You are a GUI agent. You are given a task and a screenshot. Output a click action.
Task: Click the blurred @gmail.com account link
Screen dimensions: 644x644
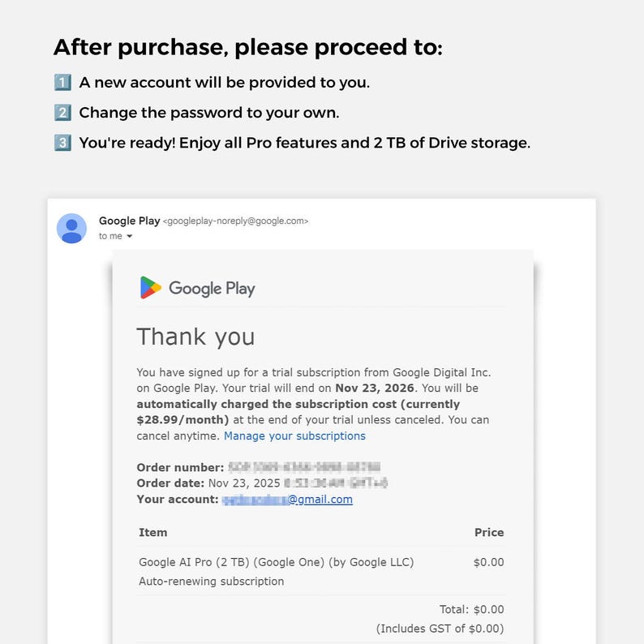287,500
